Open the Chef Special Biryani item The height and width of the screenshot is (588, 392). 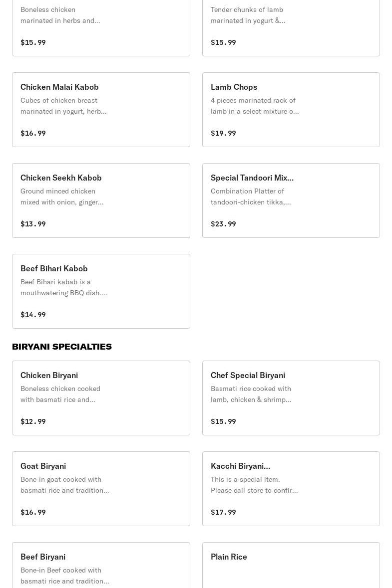click(291, 398)
